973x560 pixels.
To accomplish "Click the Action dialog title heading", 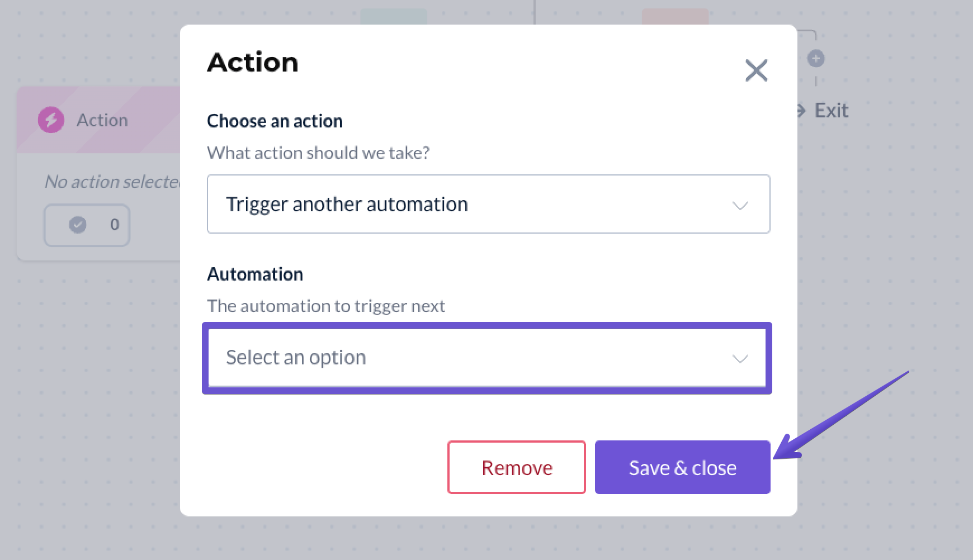I will pos(253,62).
